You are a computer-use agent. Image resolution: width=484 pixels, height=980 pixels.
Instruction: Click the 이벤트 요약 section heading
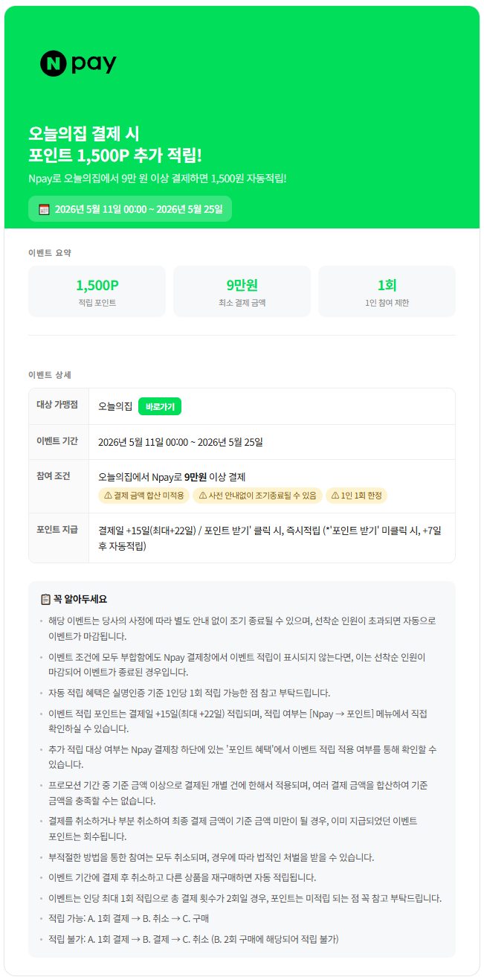pos(50,253)
